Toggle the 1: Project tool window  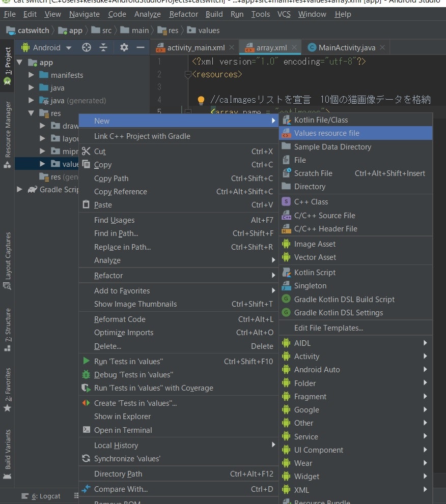(8, 66)
